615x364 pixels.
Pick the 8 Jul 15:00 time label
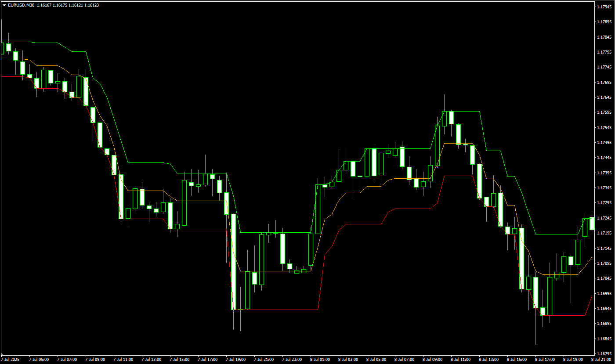coord(517,360)
